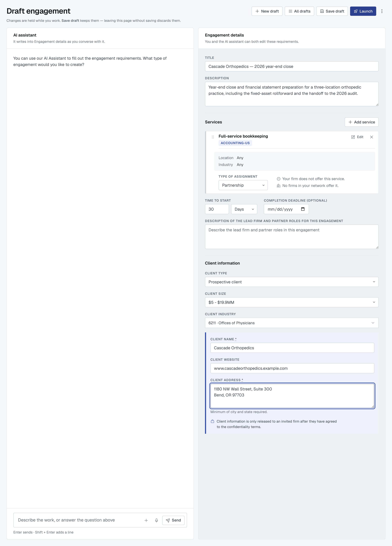Open the Client industry dropdown
This screenshot has width=392, height=546.
click(x=291, y=323)
